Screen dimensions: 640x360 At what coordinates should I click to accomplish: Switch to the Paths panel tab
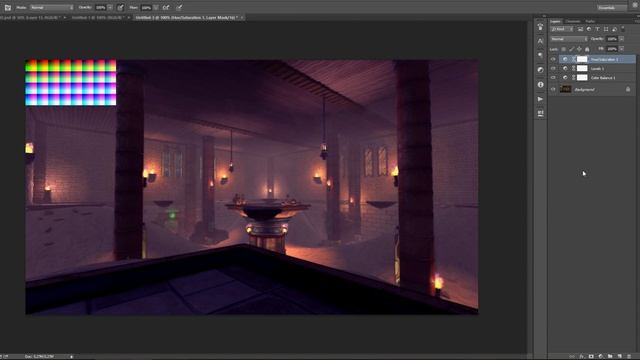coord(590,21)
